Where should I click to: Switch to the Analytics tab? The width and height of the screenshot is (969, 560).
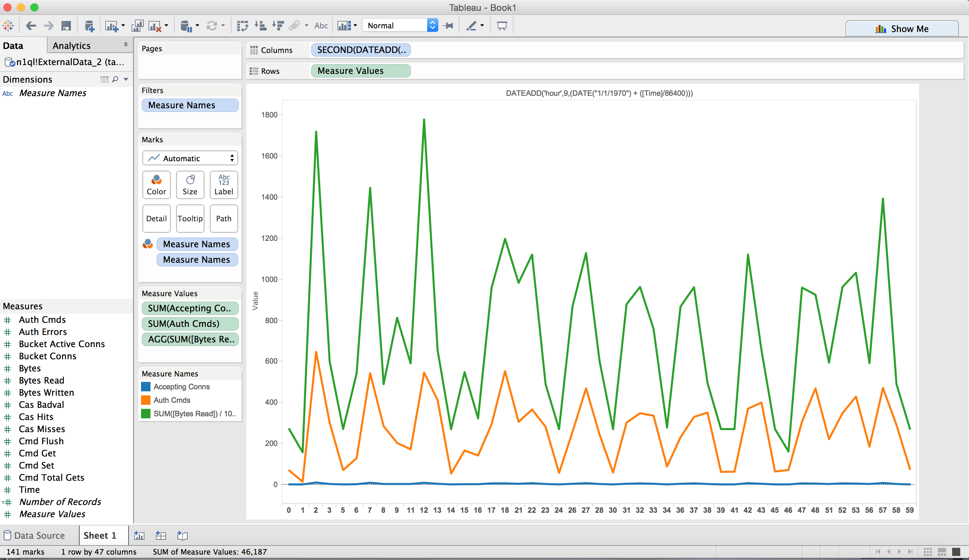(x=71, y=45)
